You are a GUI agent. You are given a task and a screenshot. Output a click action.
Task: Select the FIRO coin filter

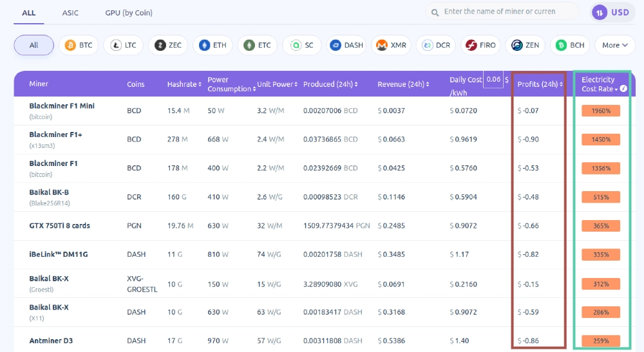tap(480, 45)
